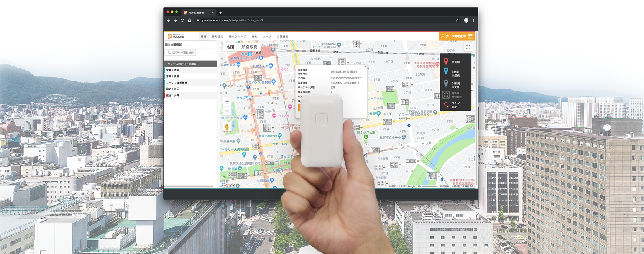Click the 利用規約 link on the map
Screen dimensions: 644x254
445,186
